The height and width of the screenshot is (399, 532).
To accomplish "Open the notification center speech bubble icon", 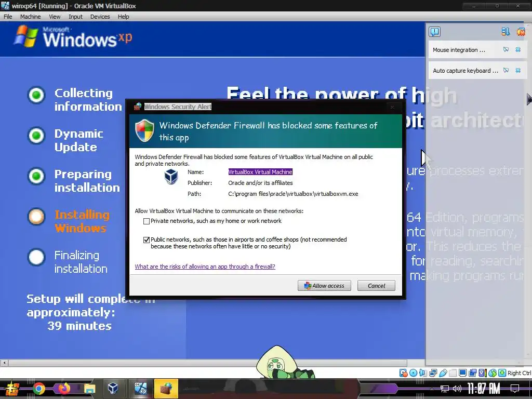I will (435, 32).
